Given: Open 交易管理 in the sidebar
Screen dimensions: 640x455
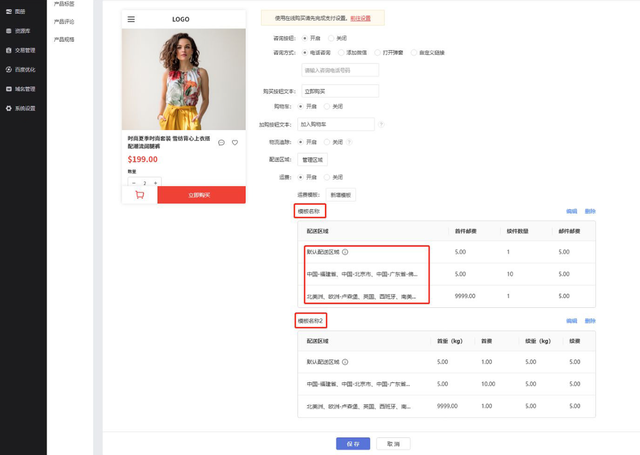Looking at the screenshot, I should click(20, 50).
